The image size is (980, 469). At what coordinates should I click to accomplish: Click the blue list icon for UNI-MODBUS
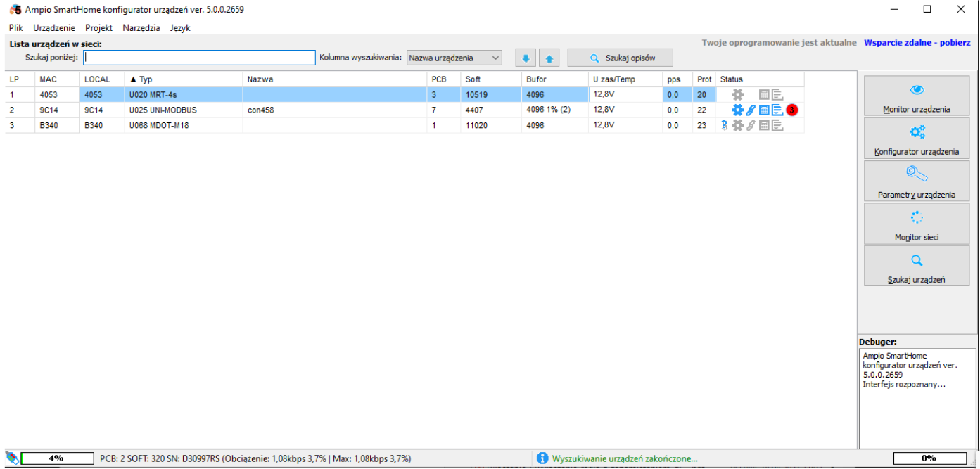(777, 110)
